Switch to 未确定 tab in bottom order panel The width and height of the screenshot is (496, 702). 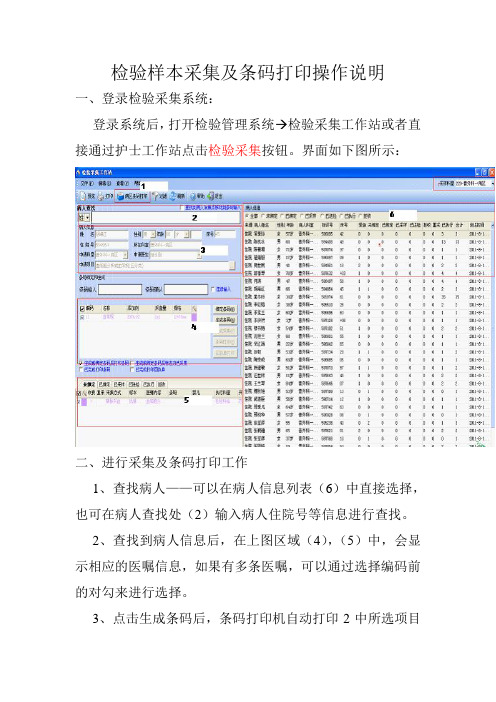click(x=89, y=384)
